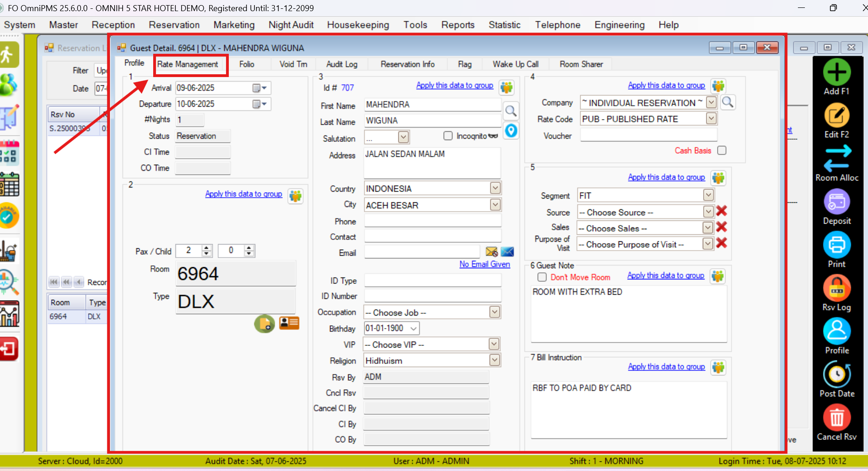Open the Birthday date dropdown

point(413,329)
